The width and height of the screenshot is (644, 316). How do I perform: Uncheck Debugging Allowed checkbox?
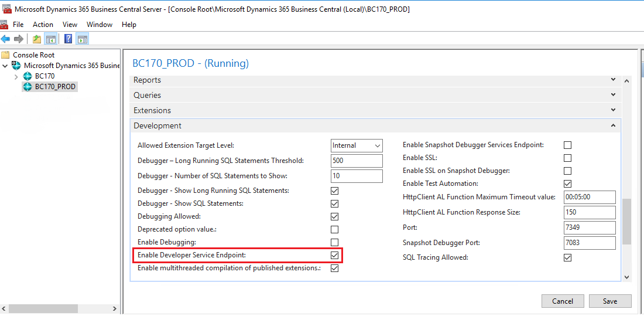pyautogui.click(x=334, y=216)
